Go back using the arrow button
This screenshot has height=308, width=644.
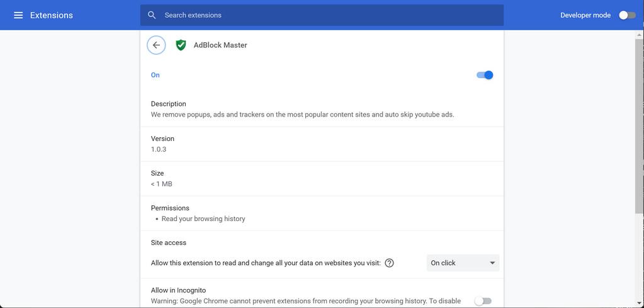coord(156,45)
